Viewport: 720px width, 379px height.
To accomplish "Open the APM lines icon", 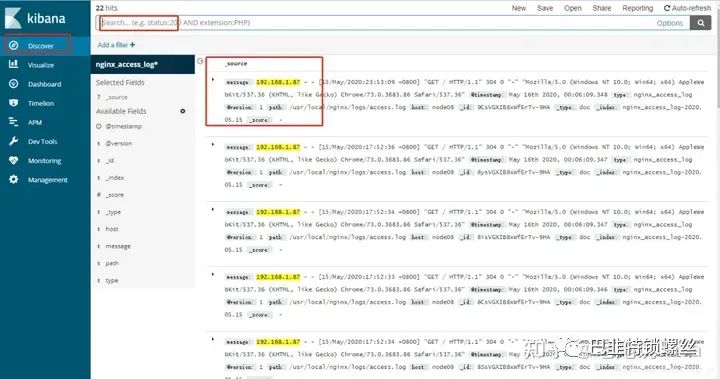I will coord(14,122).
